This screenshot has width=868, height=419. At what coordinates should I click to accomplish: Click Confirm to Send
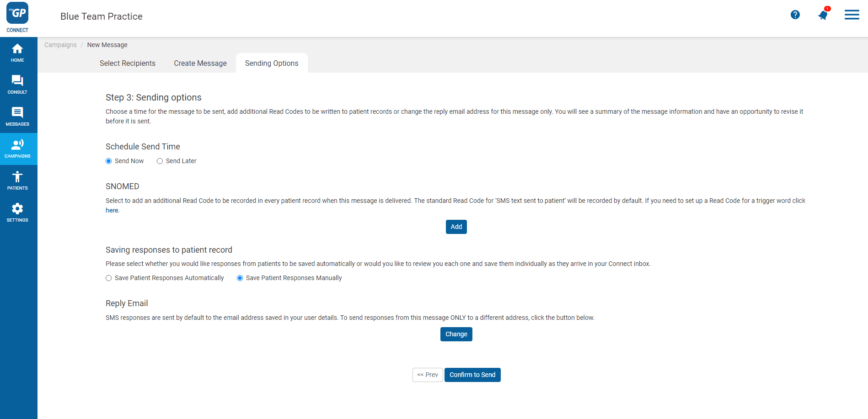472,375
